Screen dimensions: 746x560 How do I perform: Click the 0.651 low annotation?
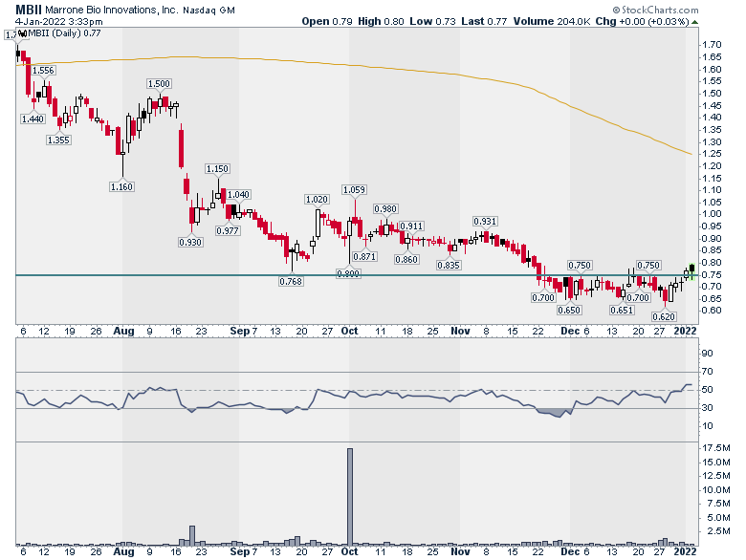[622, 310]
